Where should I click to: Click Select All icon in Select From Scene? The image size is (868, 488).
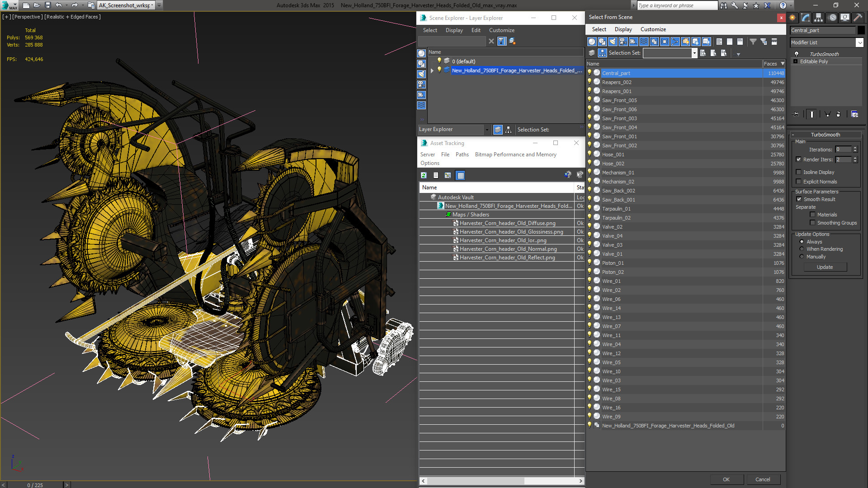(x=719, y=42)
